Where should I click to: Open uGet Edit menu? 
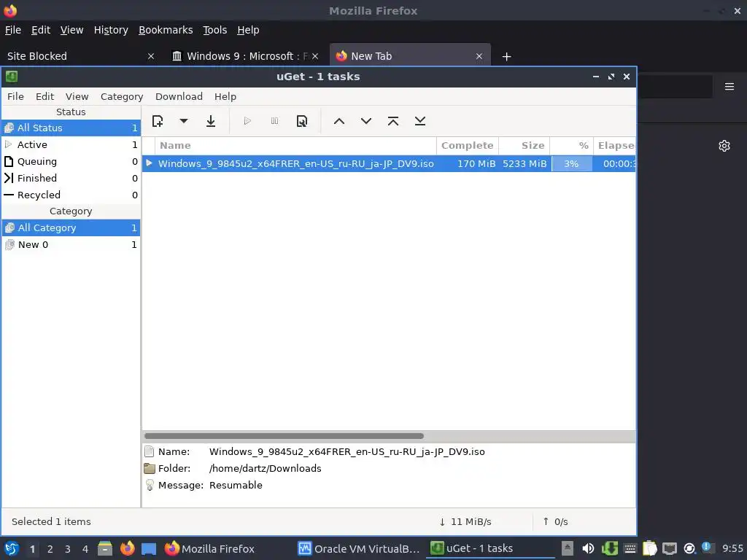point(44,97)
